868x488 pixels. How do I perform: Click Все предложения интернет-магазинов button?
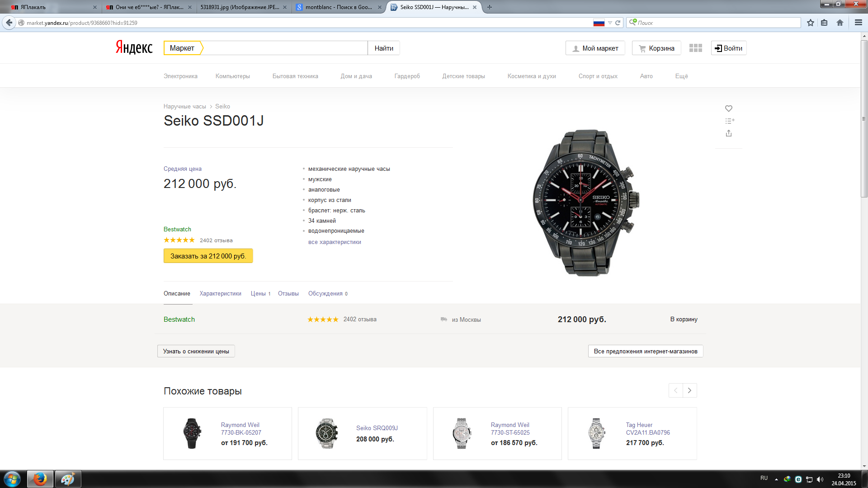646,351
